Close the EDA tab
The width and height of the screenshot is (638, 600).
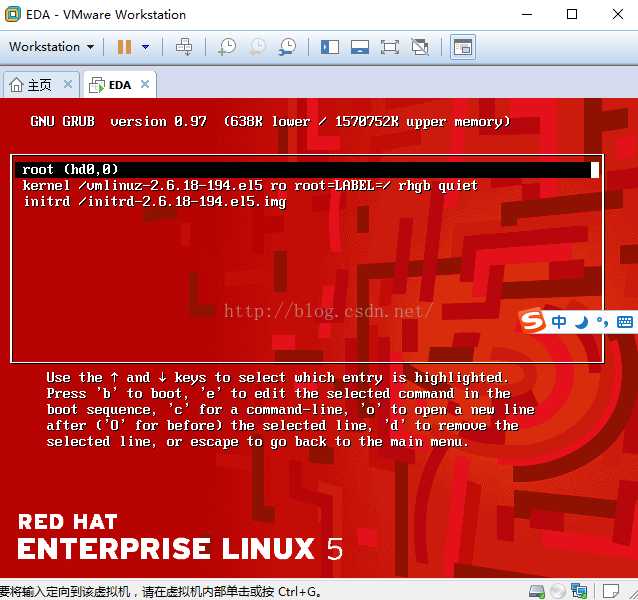145,84
